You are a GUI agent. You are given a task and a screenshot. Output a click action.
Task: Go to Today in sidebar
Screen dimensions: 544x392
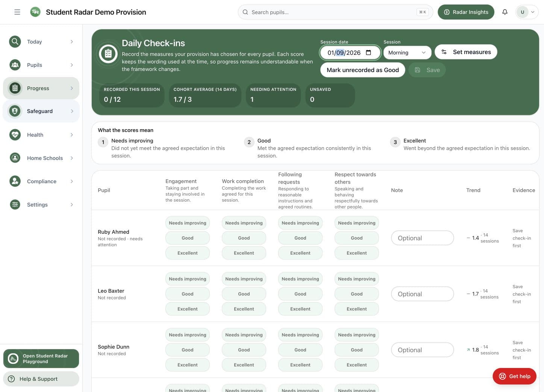41,42
